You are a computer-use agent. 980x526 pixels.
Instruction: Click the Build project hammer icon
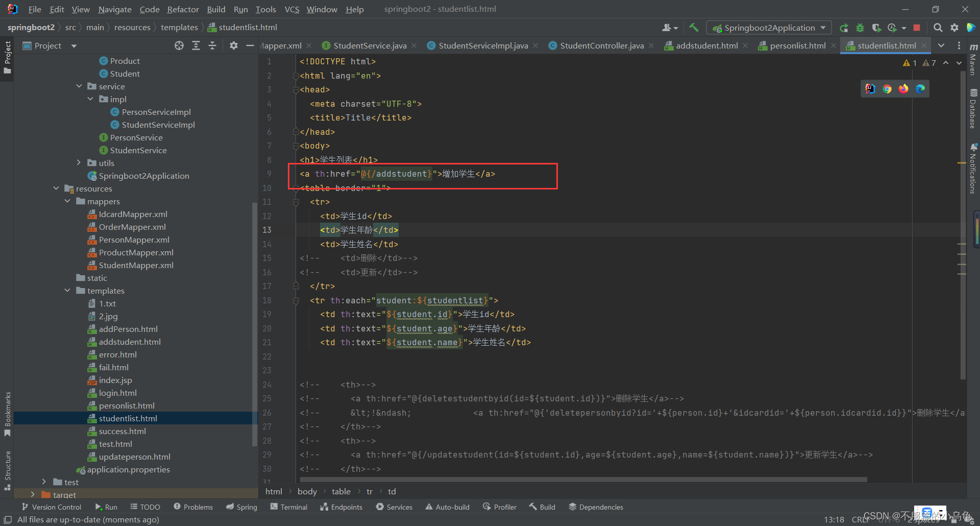[x=694, y=28]
